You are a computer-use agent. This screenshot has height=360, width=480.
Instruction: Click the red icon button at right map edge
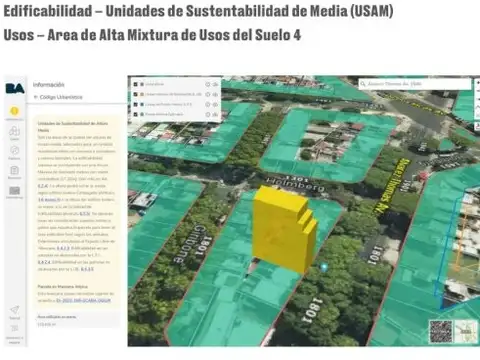pyautogui.click(x=477, y=126)
